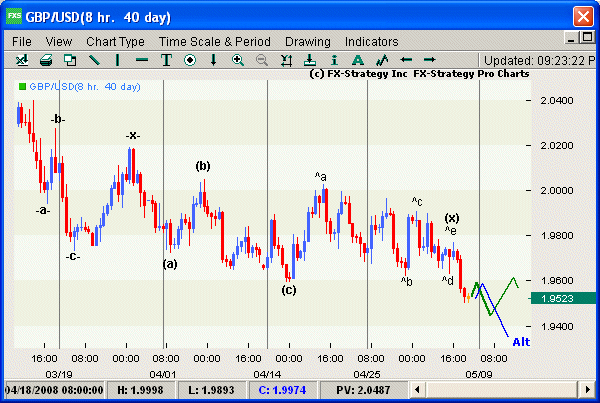Image resolution: width=600 pixels, height=403 pixels.
Task: Click the 'Updated: 09:23:22' timestamp
Action: pyautogui.click(x=539, y=60)
